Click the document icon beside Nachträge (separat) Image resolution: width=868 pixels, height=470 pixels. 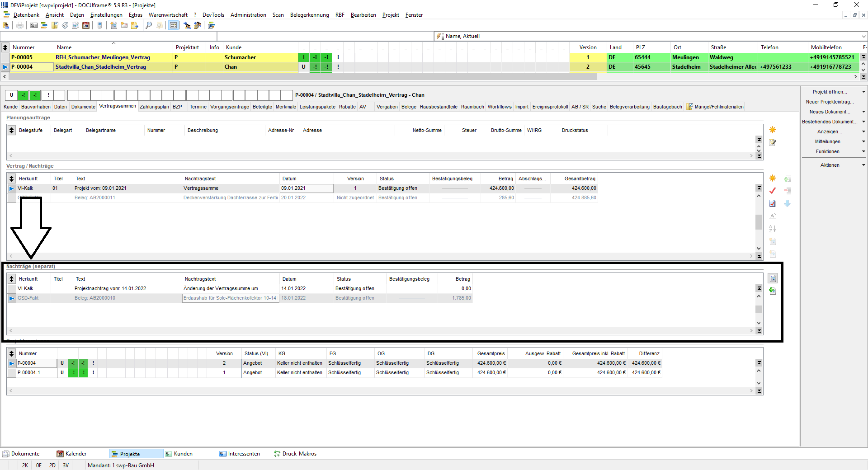(773, 278)
